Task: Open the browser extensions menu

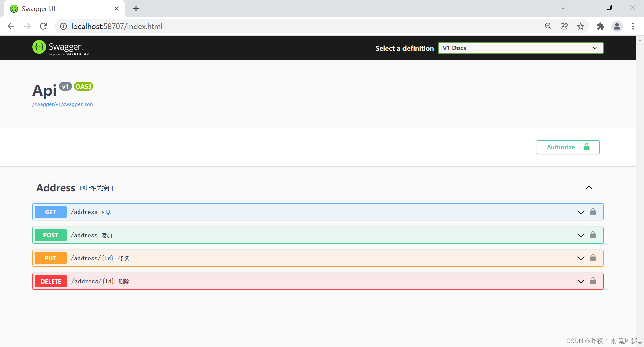Action: [x=601, y=26]
